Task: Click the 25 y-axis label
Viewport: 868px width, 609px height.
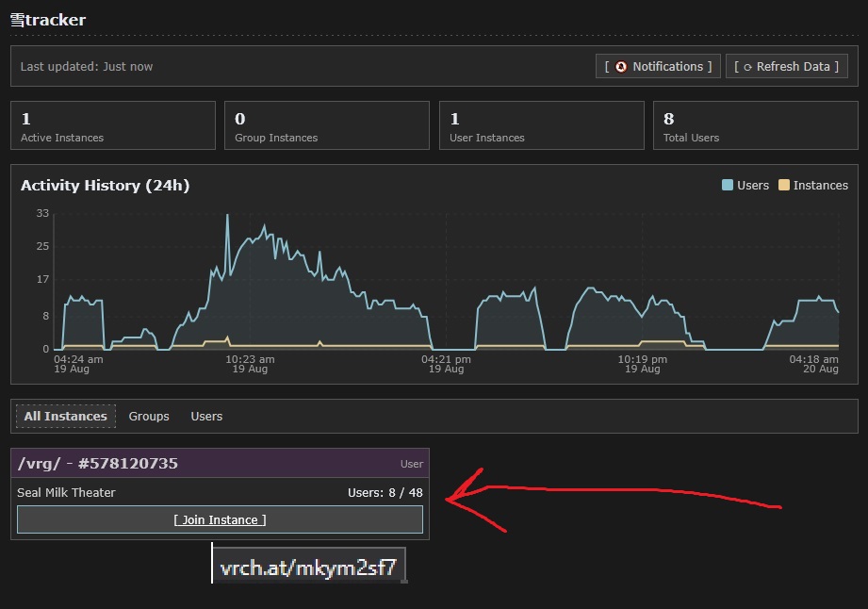Action: (x=42, y=246)
